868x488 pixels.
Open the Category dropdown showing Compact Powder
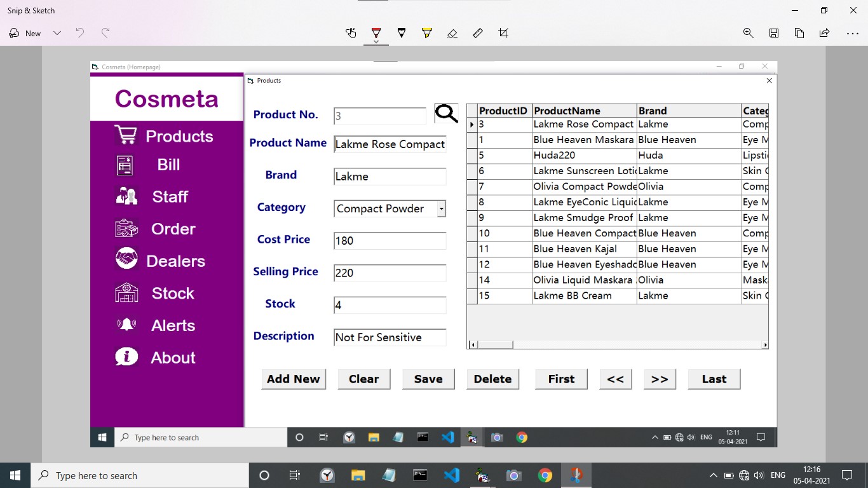[x=441, y=208]
